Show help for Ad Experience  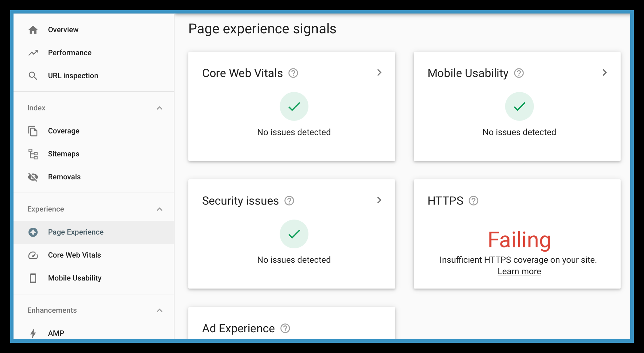pyautogui.click(x=285, y=328)
